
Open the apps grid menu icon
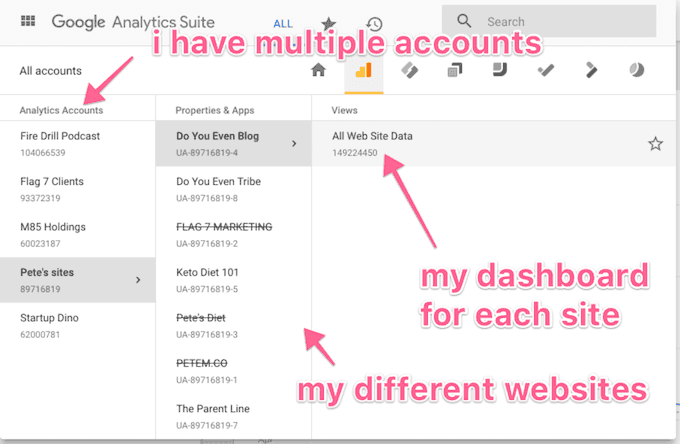coord(28,21)
